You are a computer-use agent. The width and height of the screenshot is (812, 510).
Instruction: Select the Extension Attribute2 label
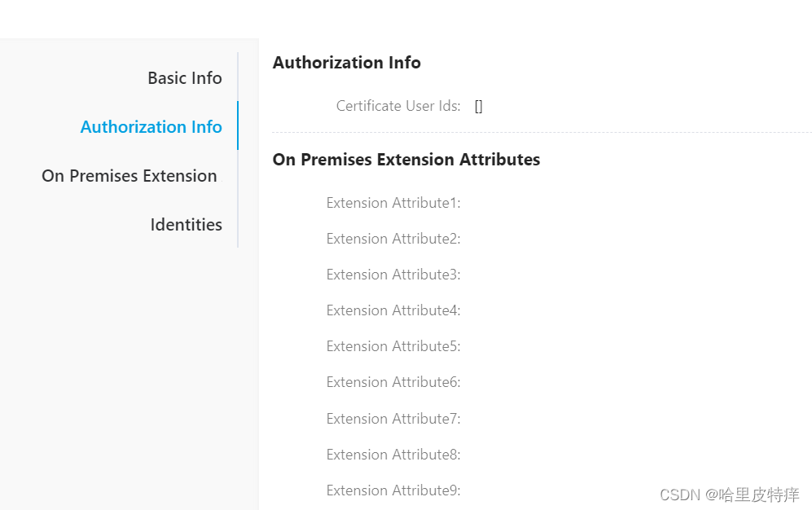click(393, 239)
